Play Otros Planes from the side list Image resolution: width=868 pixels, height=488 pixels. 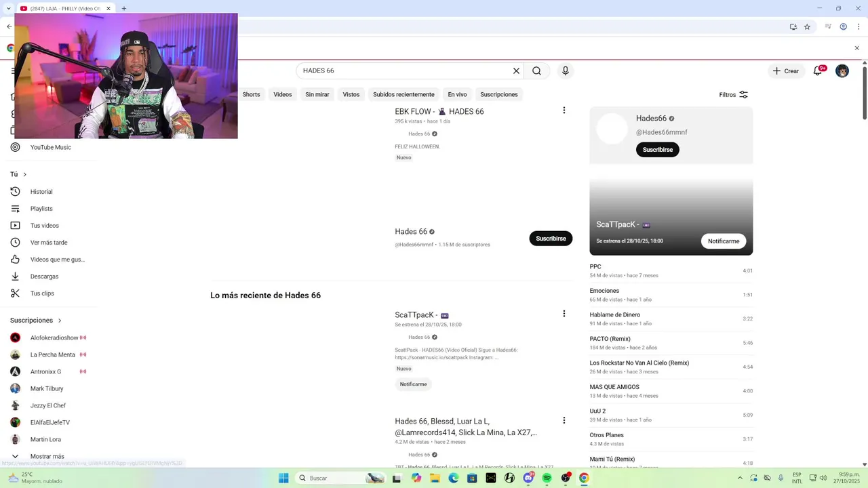[671, 439]
